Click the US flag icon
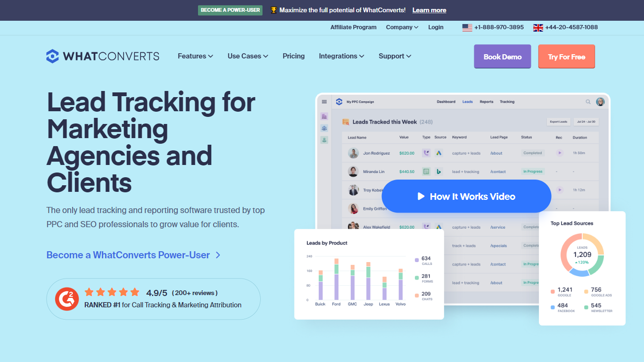Image resolution: width=644 pixels, height=362 pixels. pyautogui.click(x=467, y=27)
